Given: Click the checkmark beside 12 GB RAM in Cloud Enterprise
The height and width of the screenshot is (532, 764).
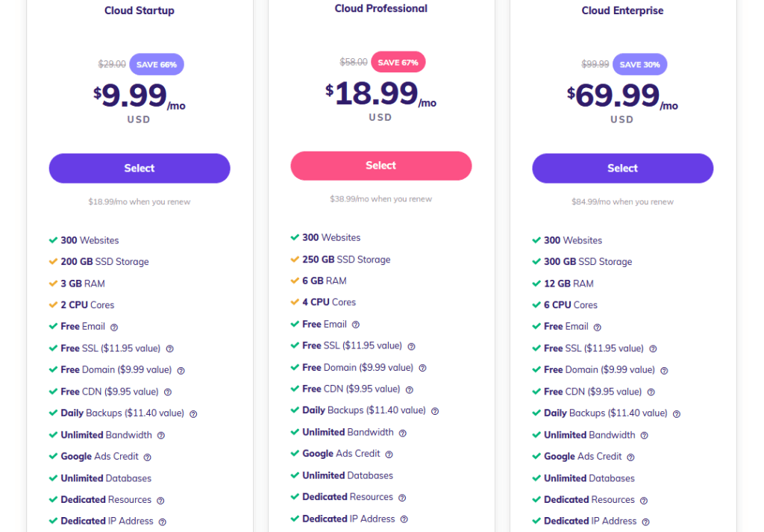Looking at the screenshot, I should pos(536,284).
